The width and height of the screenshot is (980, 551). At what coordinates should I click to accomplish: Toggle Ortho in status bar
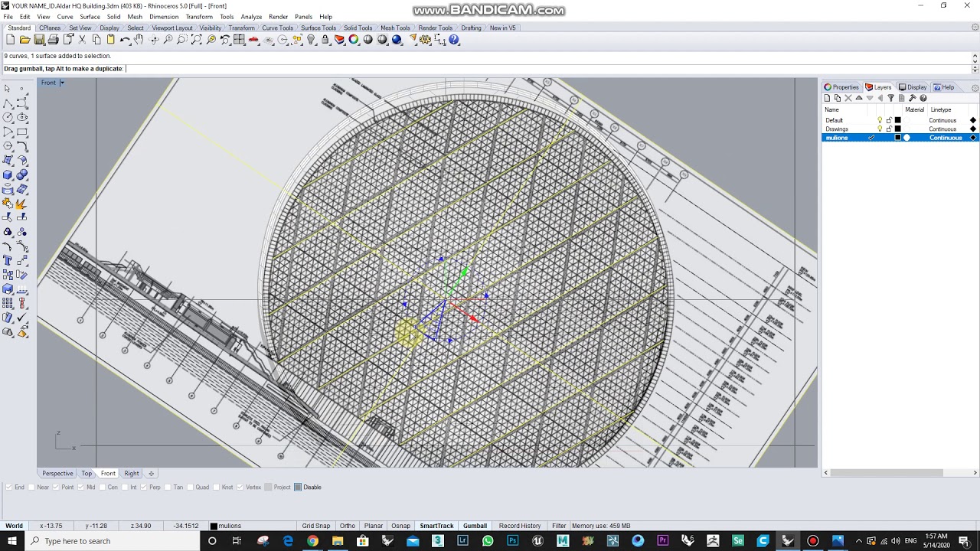coord(348,526)
